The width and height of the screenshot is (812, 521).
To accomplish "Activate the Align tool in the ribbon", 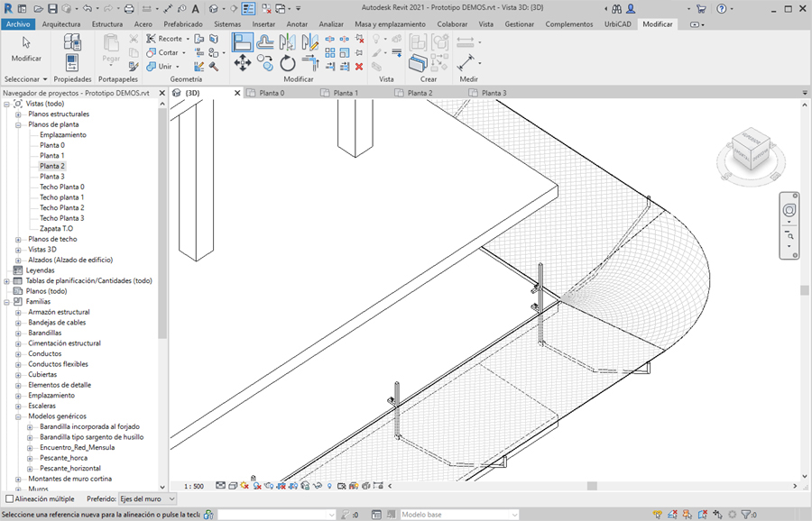I will coord(243,41).
